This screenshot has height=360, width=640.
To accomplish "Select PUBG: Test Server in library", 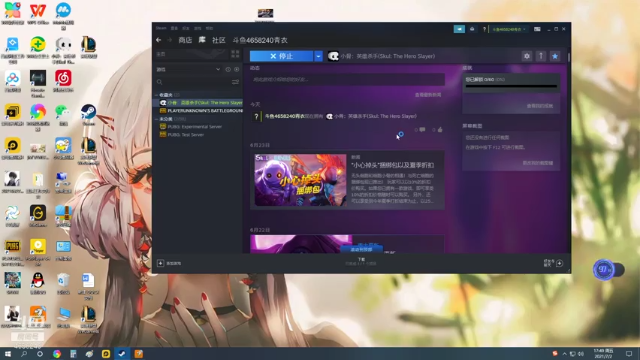I will 182,135.
